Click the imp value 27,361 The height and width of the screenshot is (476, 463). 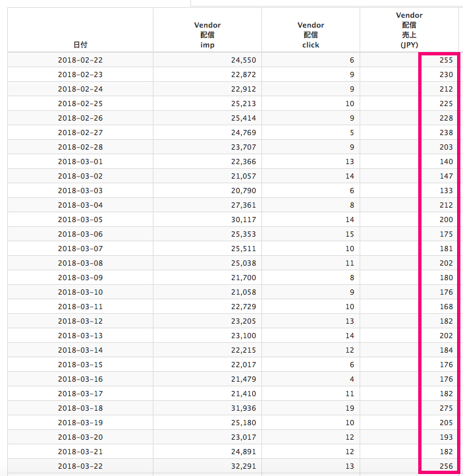pyautogui.click(x=244, y=205)
